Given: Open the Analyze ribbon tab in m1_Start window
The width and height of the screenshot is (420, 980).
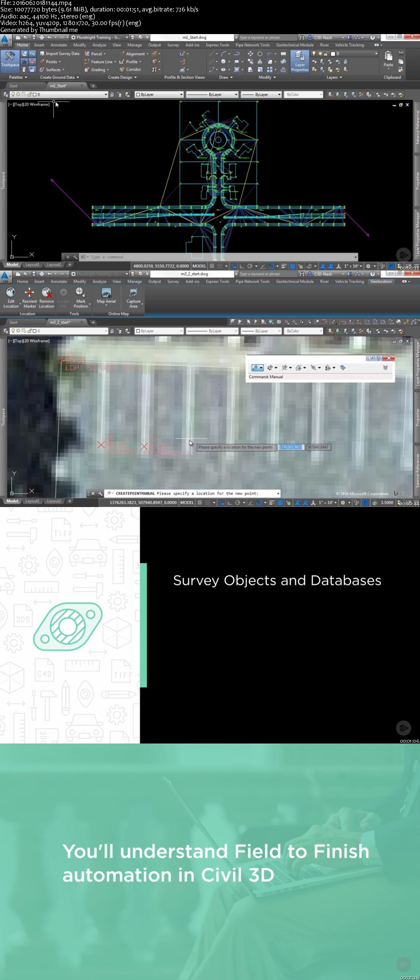Looking at the screenshot, I should 99,45.
